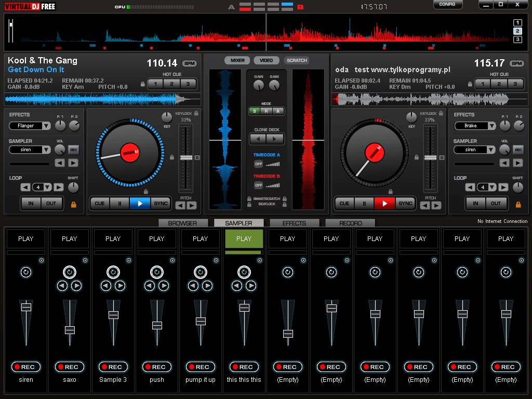Click previous arrow on pump it up sample
This screenshot has width=532, height=399.
193,286
